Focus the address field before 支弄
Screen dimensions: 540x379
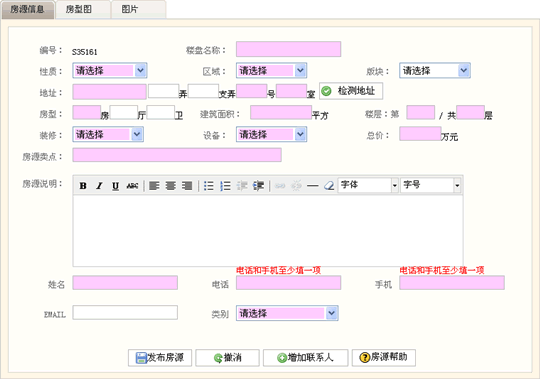(203, 91)
